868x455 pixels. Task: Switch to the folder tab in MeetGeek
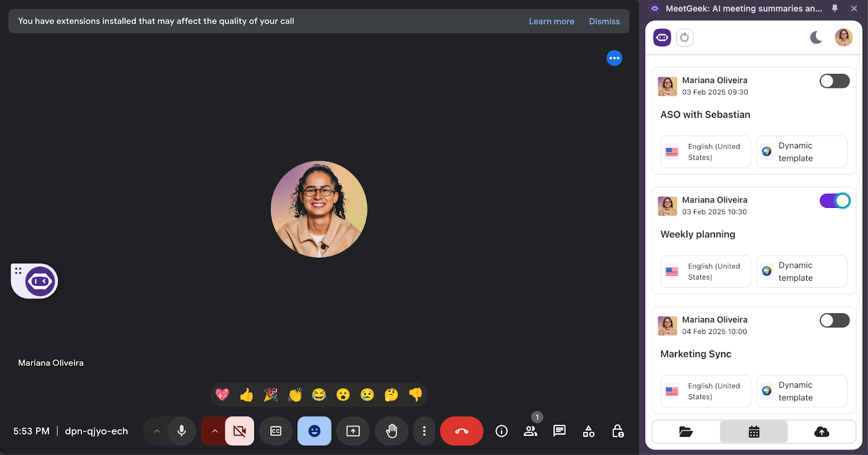click(686, 432)
